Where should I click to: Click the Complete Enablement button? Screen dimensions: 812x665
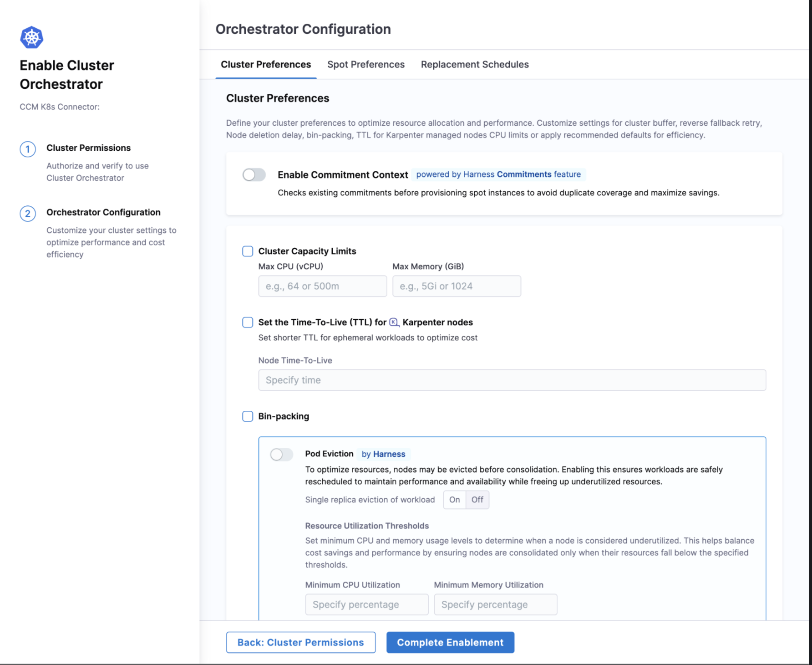click(x=450, y=642)
